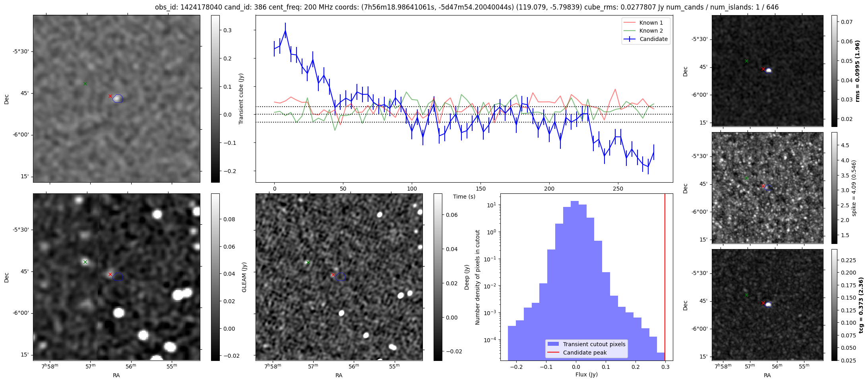Click the Transient cube colorbar
868x382 pixels.
coord(215,99)
